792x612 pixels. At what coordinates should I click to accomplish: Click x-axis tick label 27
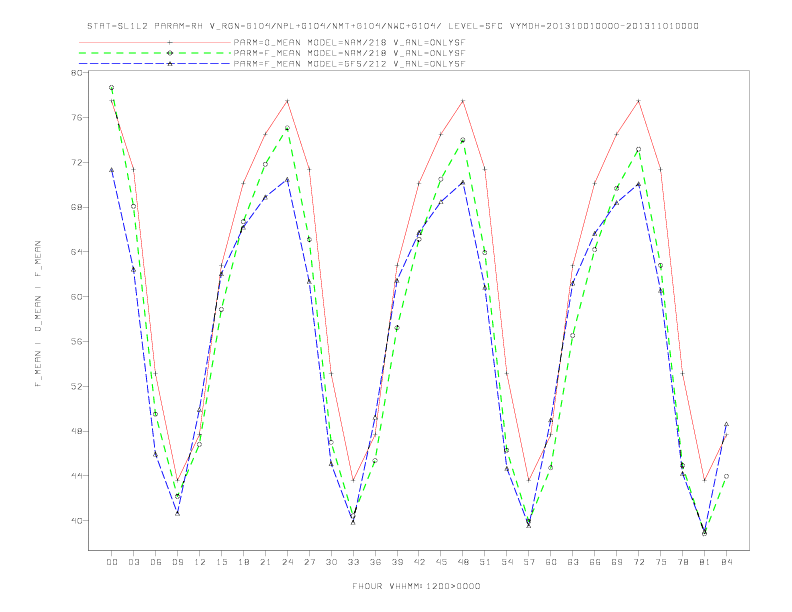309,562
